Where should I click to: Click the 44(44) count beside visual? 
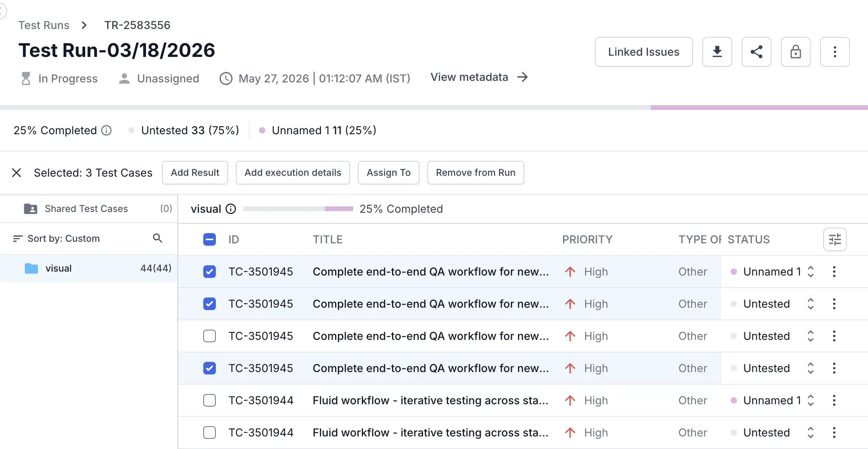click(x=156, y=268)
